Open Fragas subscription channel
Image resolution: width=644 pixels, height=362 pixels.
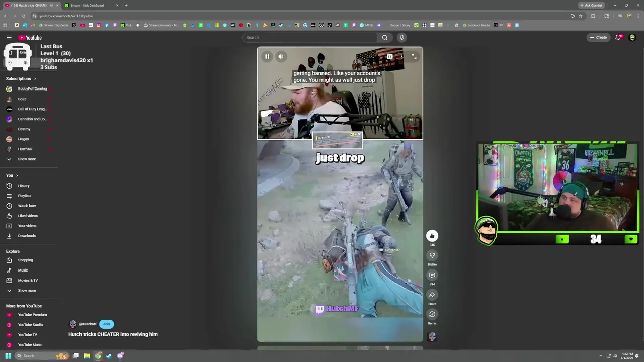coord(23,139)
